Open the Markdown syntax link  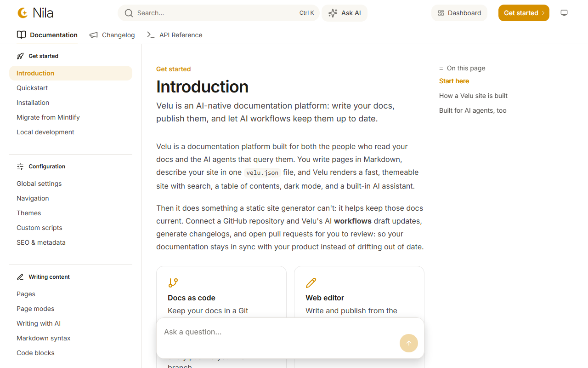pyautogui.click(x=44, y=338)
